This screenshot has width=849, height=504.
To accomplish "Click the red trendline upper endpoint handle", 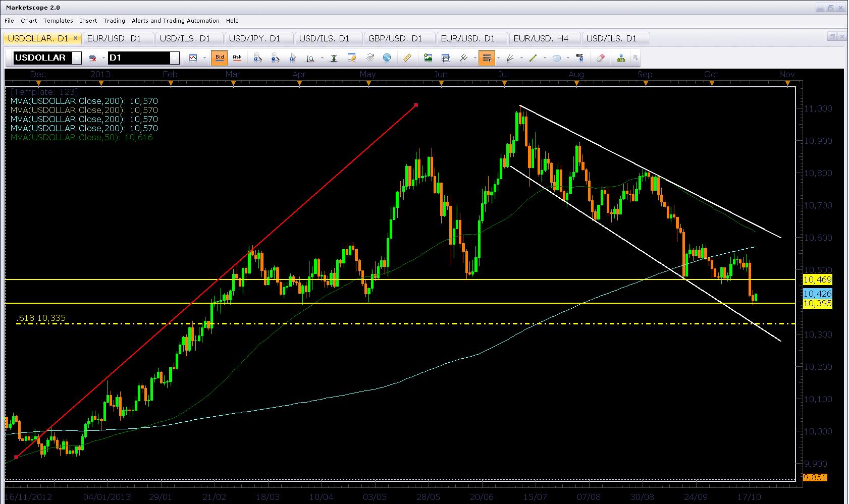I will pyautogui.click(x=416, y=105).
